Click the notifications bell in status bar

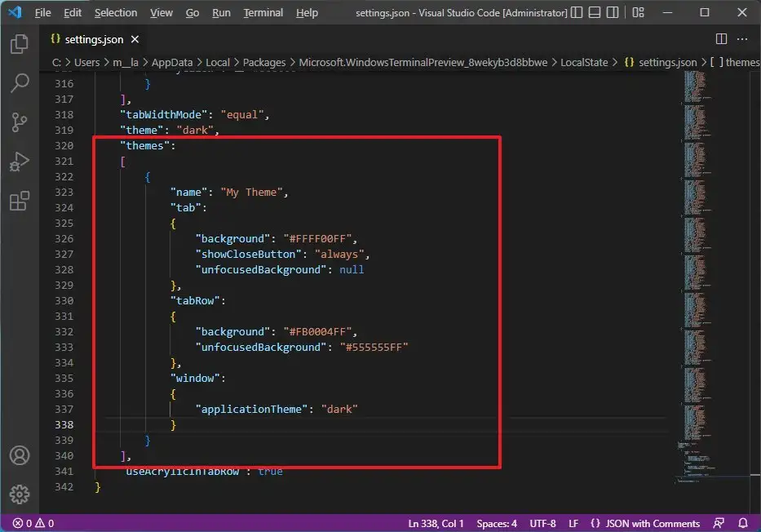743,523
